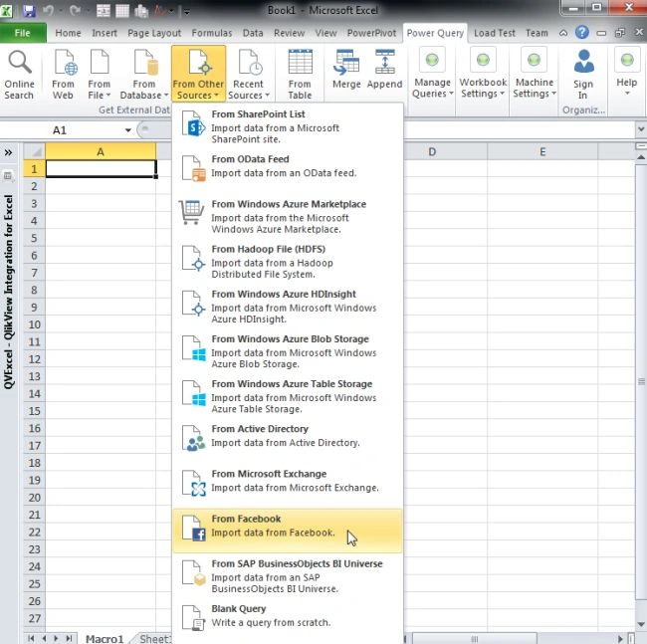Image resolution: width=647 pixels, height=644 pixels.
Task: Open Online Search magnifier icon
Action: pyautogui.click(x=19, y=62)
